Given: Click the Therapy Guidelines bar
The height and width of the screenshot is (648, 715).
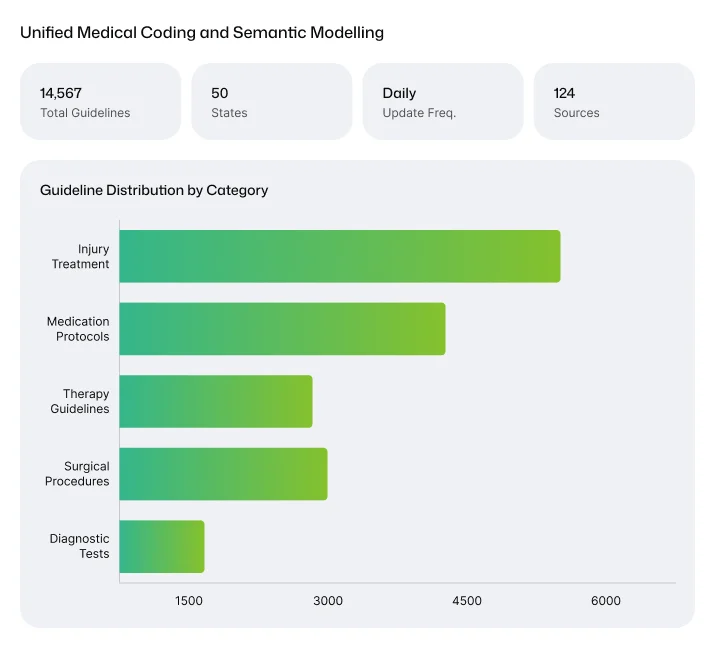Looking at the screenshot, I should pyautogui.click(x=216, y=401).
